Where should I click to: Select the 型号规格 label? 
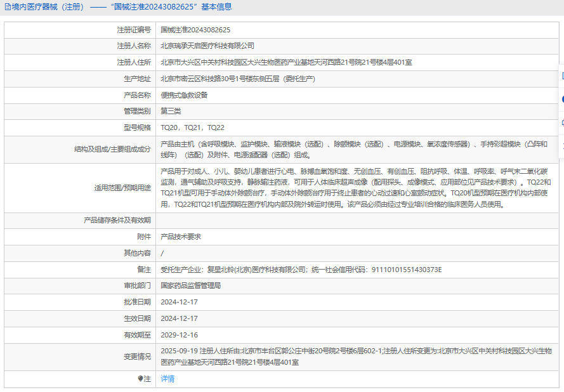138,127
